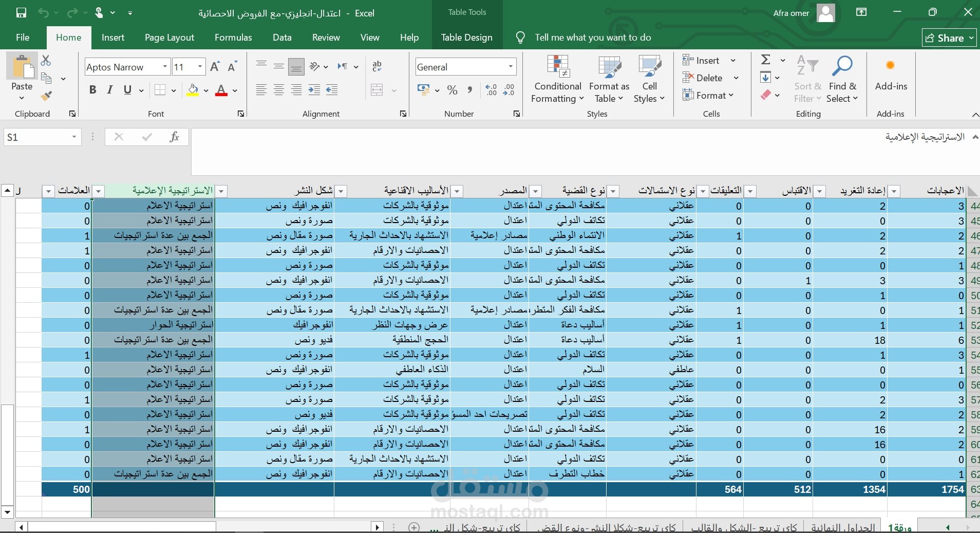Click the Format Painter brush icon
Viewport: 980px width, 533px height.
click(x=46, y=96)
